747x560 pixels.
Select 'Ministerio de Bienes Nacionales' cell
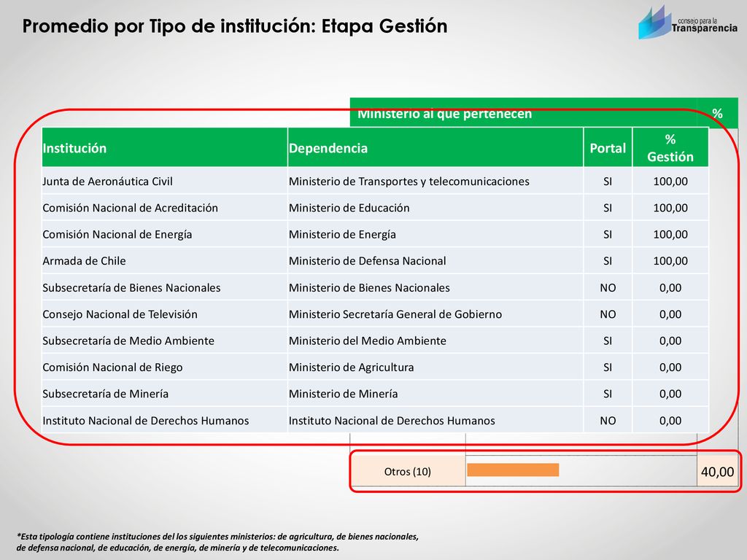coord(436,287)
